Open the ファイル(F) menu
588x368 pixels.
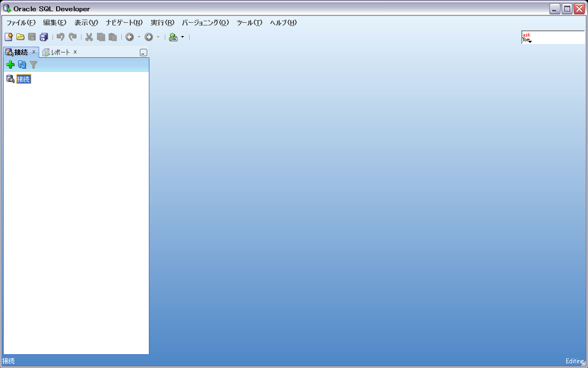[x=21, y=22]
